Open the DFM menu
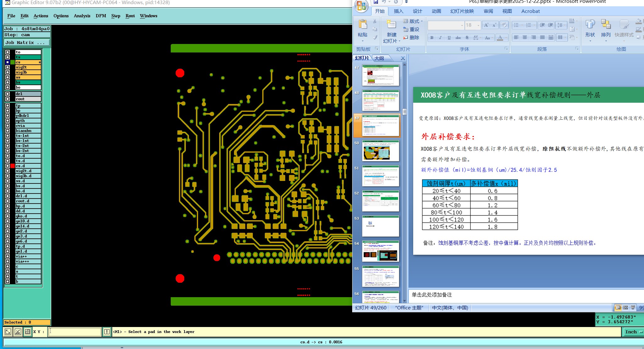The height and width of the screenshot is (349, 644). [101, 16]
